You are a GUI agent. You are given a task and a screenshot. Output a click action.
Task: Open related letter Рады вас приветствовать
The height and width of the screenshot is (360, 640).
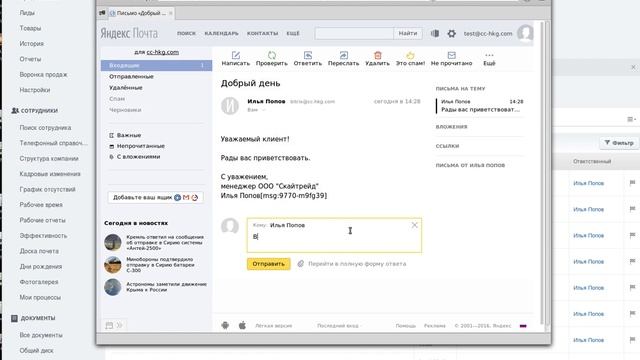480,106
